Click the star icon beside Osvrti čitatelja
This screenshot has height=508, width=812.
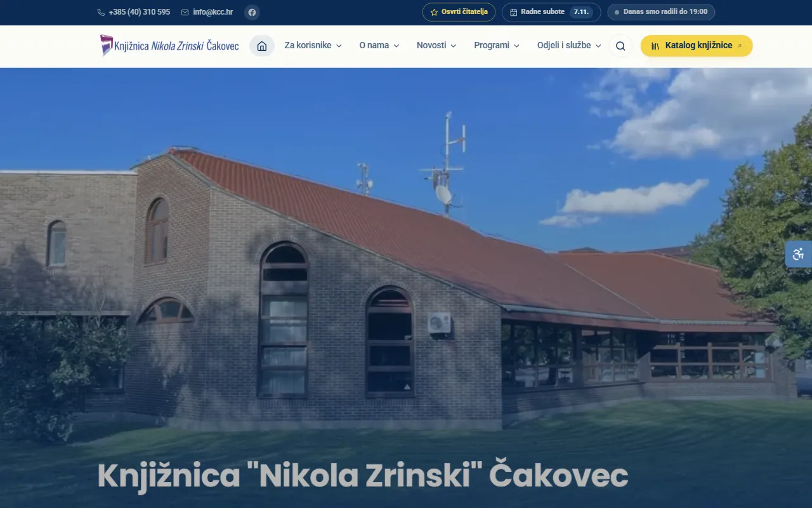(434, 12)
